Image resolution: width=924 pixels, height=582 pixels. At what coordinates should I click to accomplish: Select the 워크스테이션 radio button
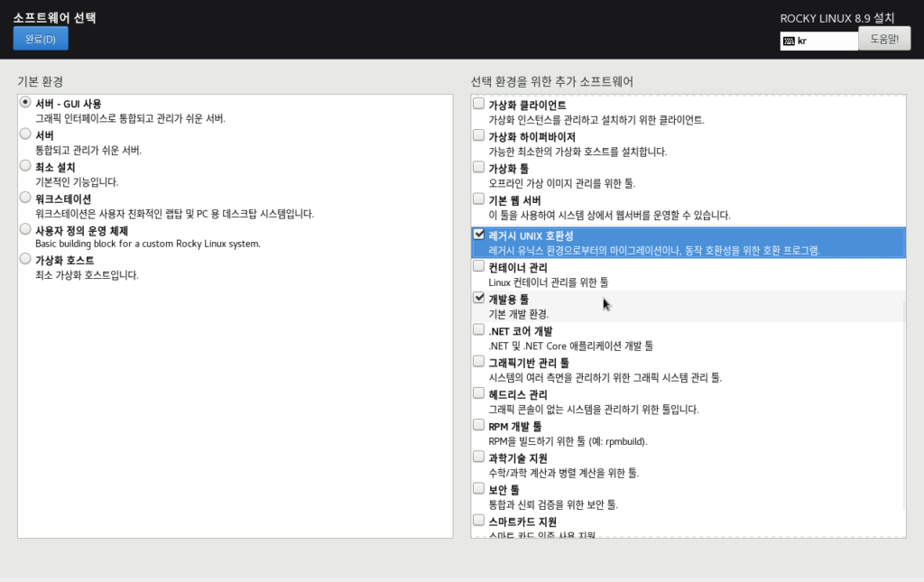(x=25, y=198)
